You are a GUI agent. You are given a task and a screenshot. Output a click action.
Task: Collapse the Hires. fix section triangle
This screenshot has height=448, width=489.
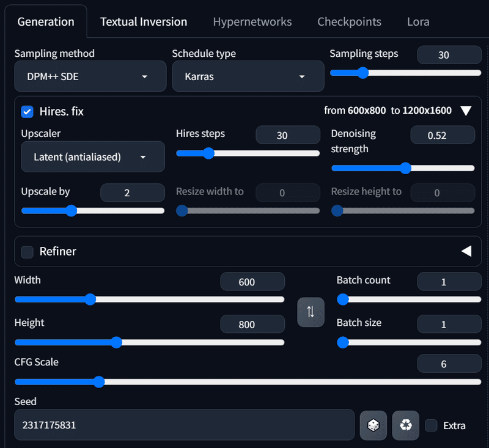tap(466, 111)
